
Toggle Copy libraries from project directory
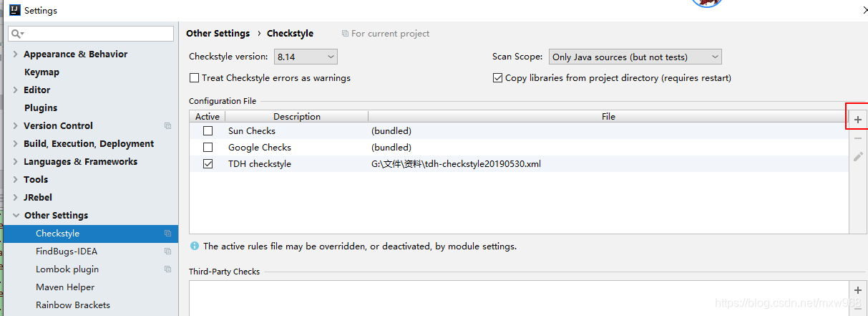tap(497, 78)
